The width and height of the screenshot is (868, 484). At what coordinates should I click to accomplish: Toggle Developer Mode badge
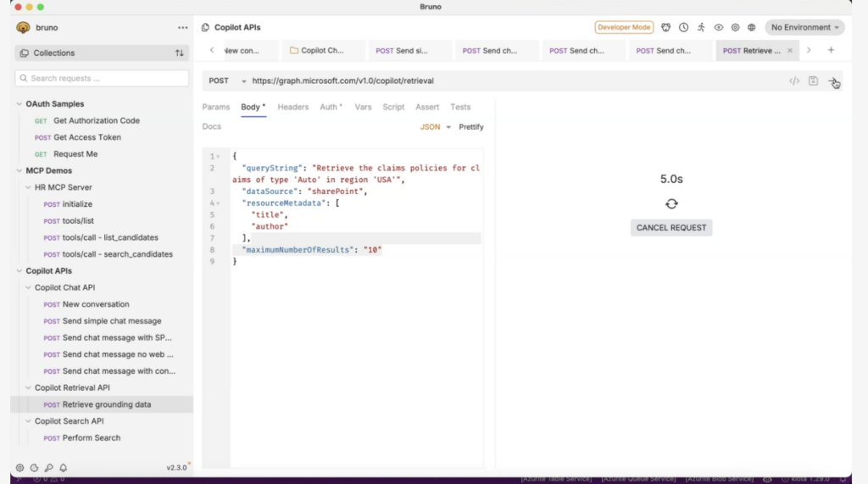coord(624,27)
